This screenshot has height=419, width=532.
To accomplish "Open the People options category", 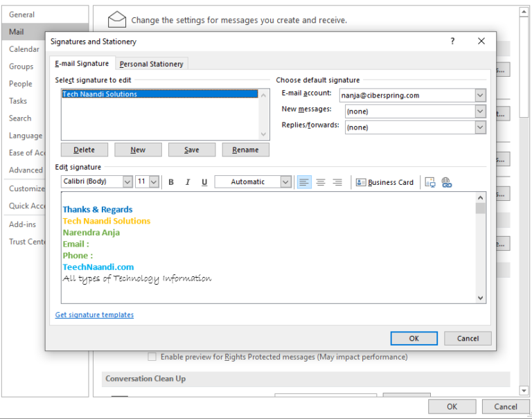I will coord(20,84).
